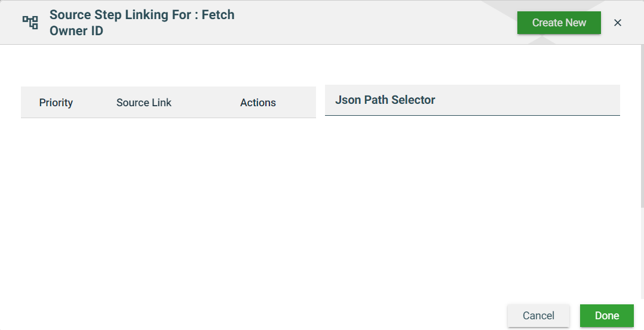The image size is (644, 330).
Task: Click the empty area under the Priority column
Action: pos(56,191)
